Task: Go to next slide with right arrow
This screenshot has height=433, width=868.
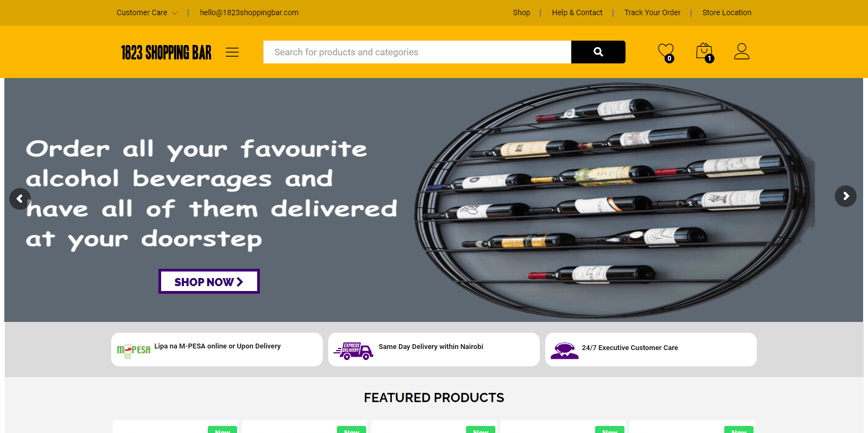Action: click(846, 196)
